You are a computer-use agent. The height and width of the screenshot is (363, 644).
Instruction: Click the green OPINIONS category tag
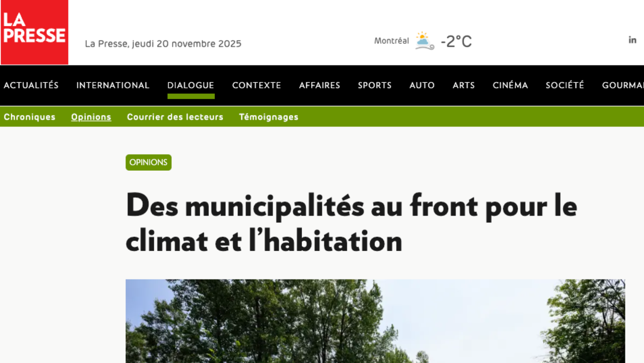click(148, 162)
